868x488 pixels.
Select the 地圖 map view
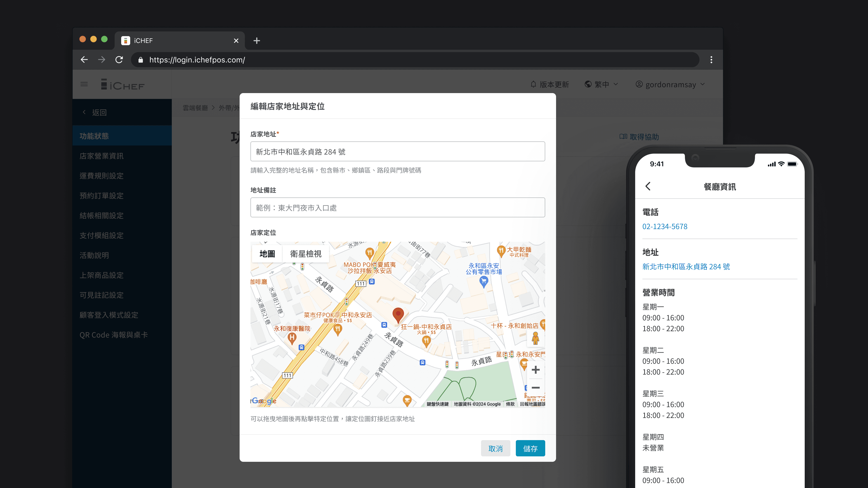point(267,253)
